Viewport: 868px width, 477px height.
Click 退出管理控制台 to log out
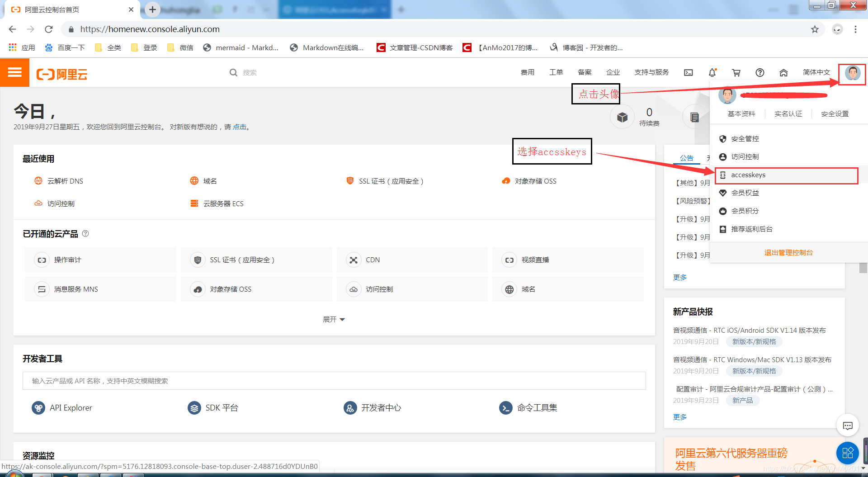pos(788,253)
